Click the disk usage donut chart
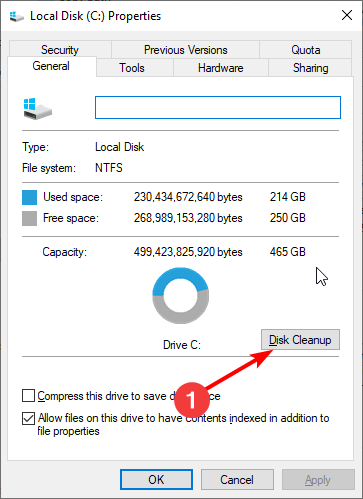363x499 pixels. pyautogui.click(x=181, y=295)
